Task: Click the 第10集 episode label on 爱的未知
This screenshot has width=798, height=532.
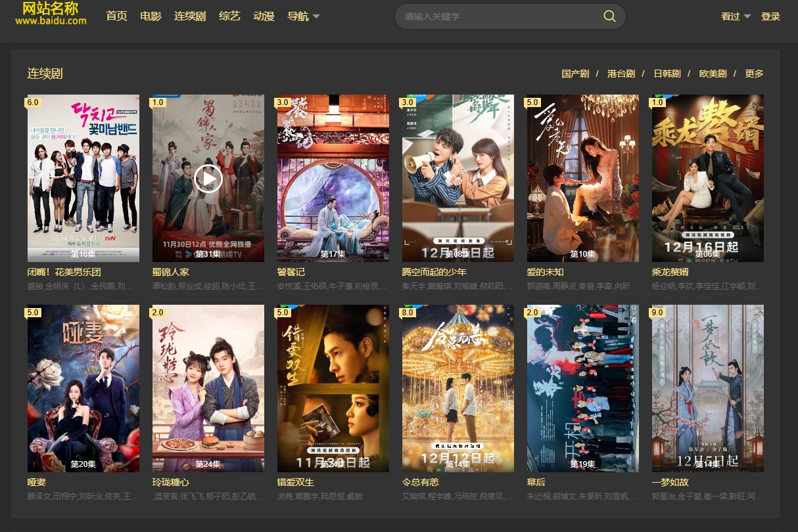Action: coord(583,254)
